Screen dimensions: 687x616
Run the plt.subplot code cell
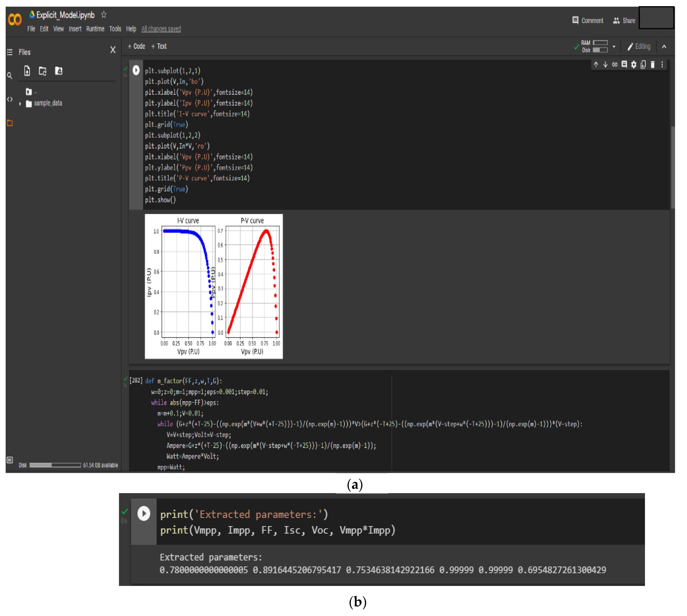[x=136, y=70]
